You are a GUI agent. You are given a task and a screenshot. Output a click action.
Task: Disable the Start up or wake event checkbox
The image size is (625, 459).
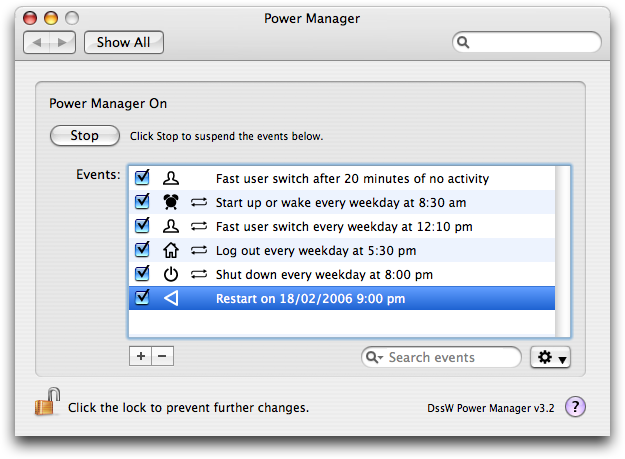point(142,202)
